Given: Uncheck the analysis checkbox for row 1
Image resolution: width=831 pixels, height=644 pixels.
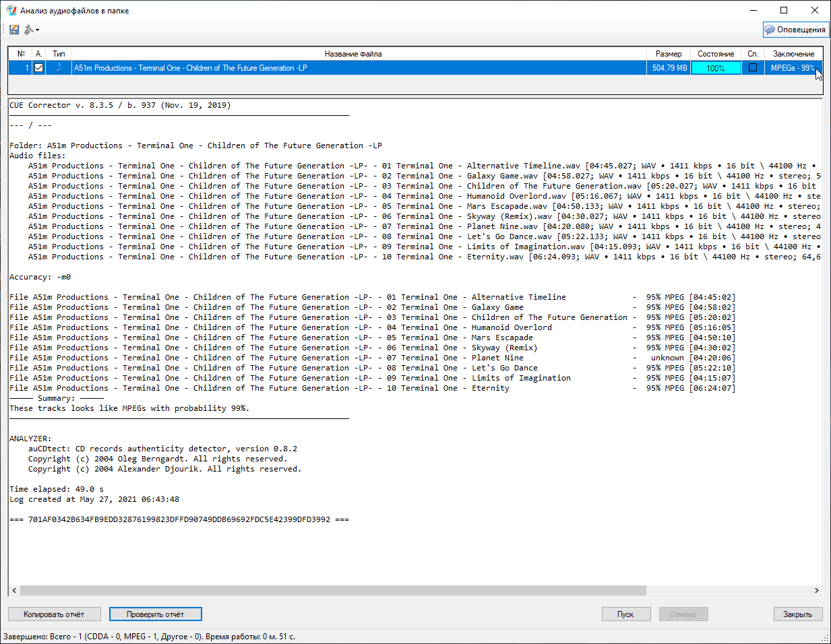Looking at the screenshot, I should [38, 67].
